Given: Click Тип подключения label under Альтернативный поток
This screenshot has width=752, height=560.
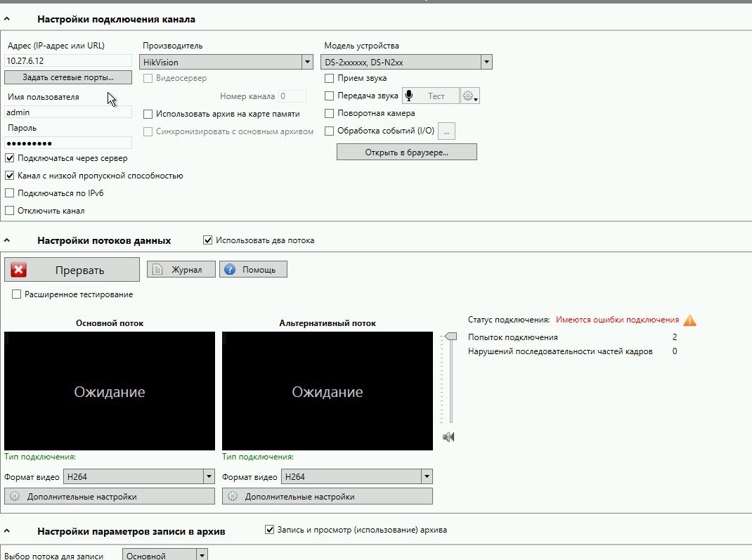Looking at the screenshot, I should [x=257, y=457].
